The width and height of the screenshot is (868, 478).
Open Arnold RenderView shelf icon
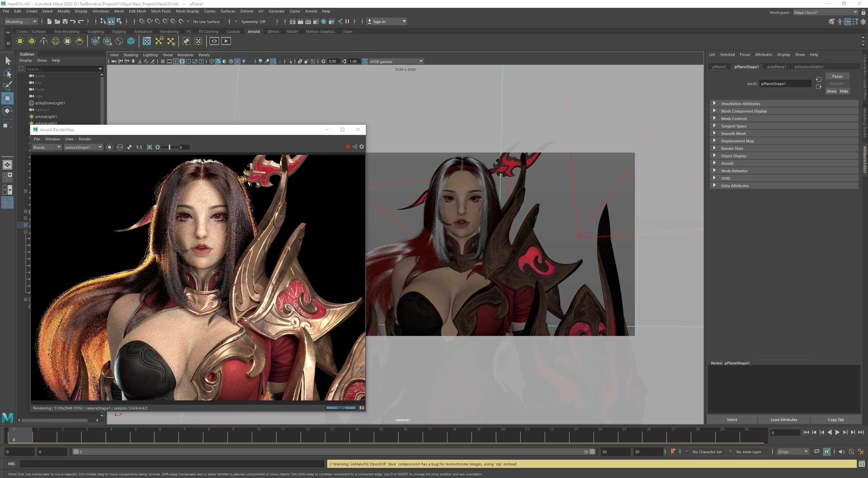[x=214, y=41]
